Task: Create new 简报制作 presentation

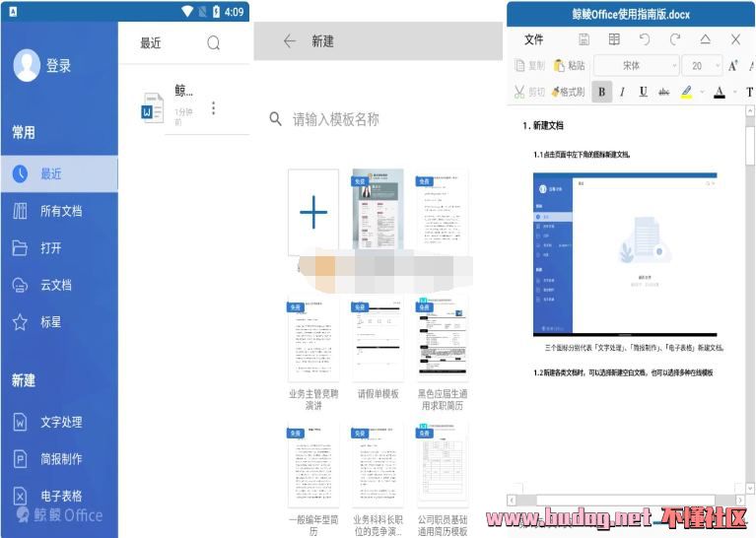Action: (61, 459)
